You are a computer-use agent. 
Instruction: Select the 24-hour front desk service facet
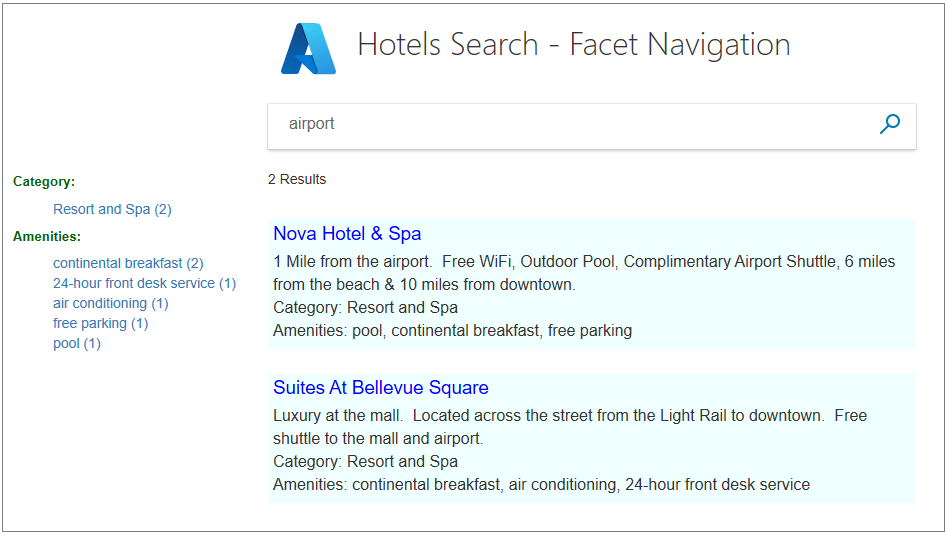tap(144, 283)
